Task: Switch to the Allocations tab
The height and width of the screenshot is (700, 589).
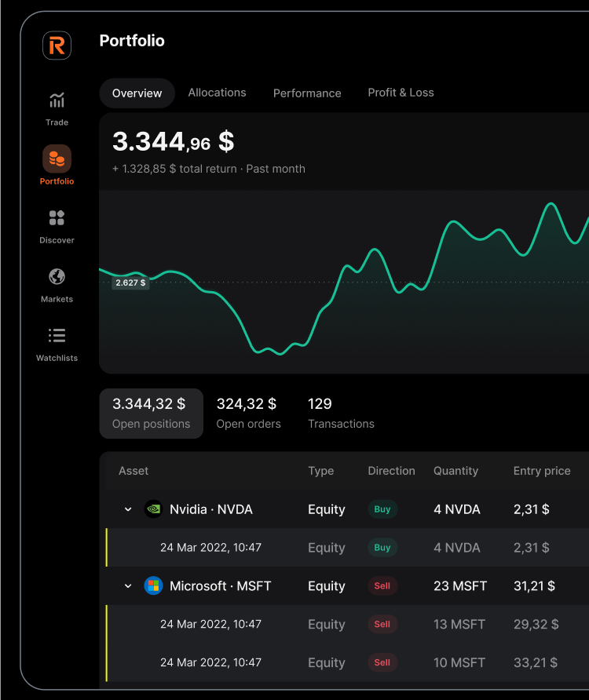Action: pyautogui.click(x=217, y=93)
